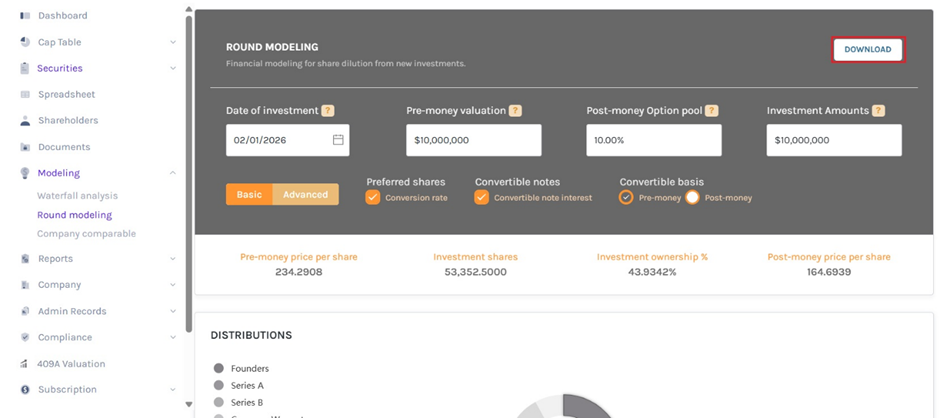Switch to the Advanced modeling tab

click(x=305, y=194)
